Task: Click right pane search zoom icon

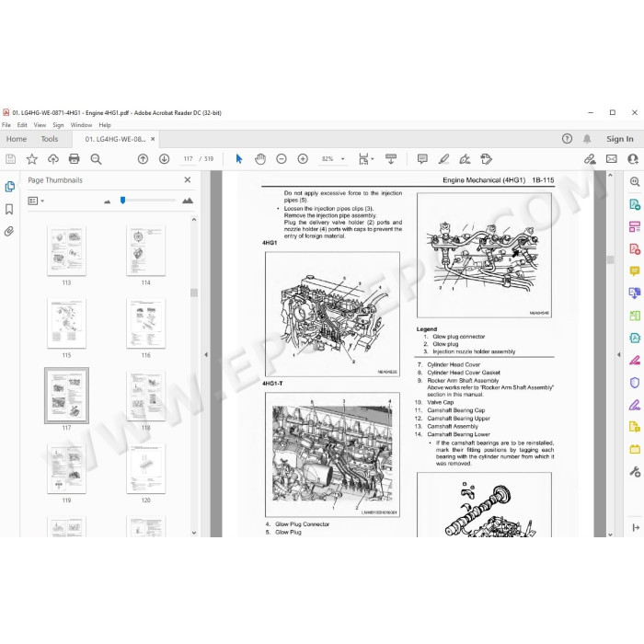Action: pyautogui.click(x=635, y=181)
